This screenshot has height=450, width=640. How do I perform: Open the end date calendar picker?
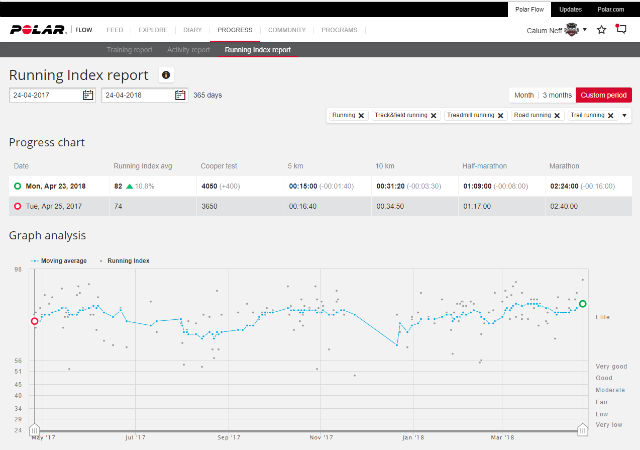click(180, 95)
